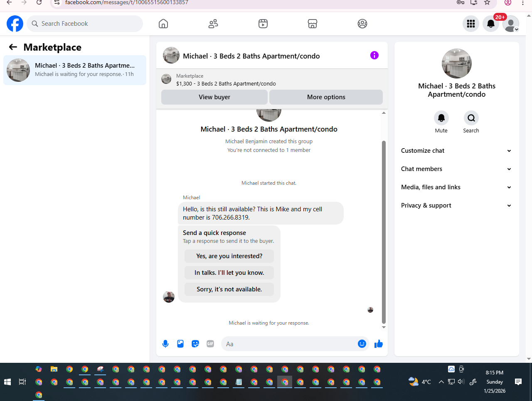Expand Media, files and links section

coord(456,187)
